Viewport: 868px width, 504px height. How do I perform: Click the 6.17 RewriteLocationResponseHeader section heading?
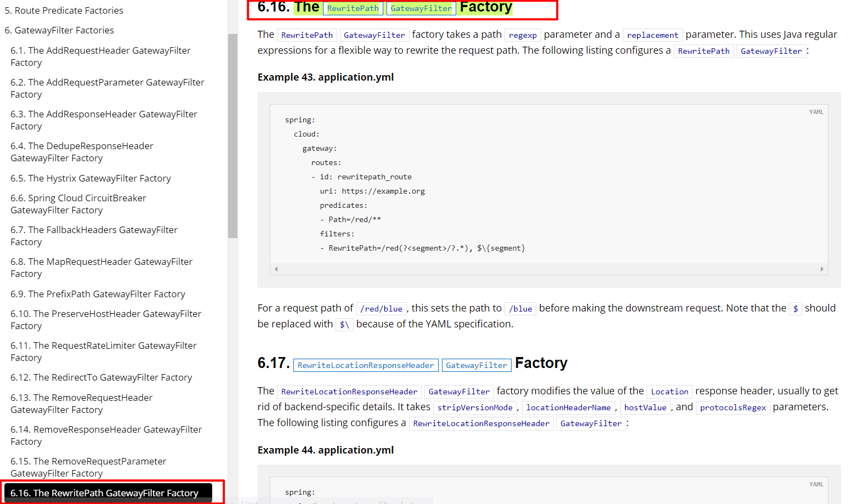tap(412, 364)
